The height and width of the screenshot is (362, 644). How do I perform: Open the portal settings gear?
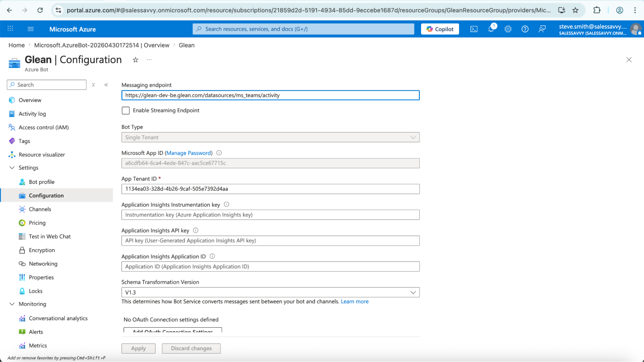(x=508, y=29)
